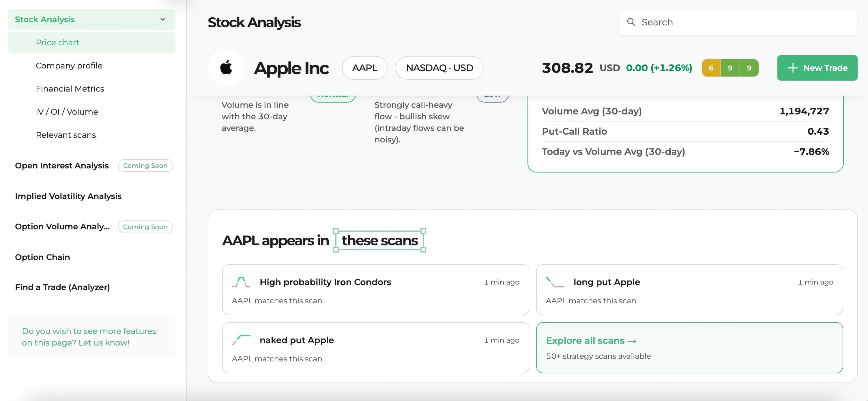Click into the Search field

click(738, 22)
